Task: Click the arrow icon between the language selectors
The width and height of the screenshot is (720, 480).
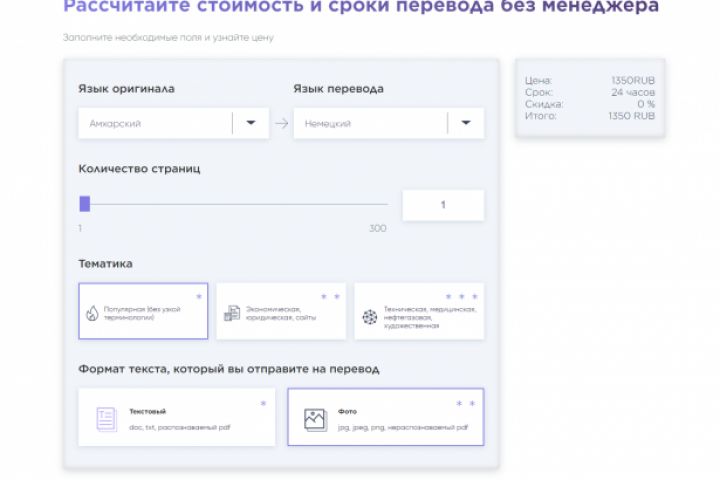Action: [x=281, y=123]
